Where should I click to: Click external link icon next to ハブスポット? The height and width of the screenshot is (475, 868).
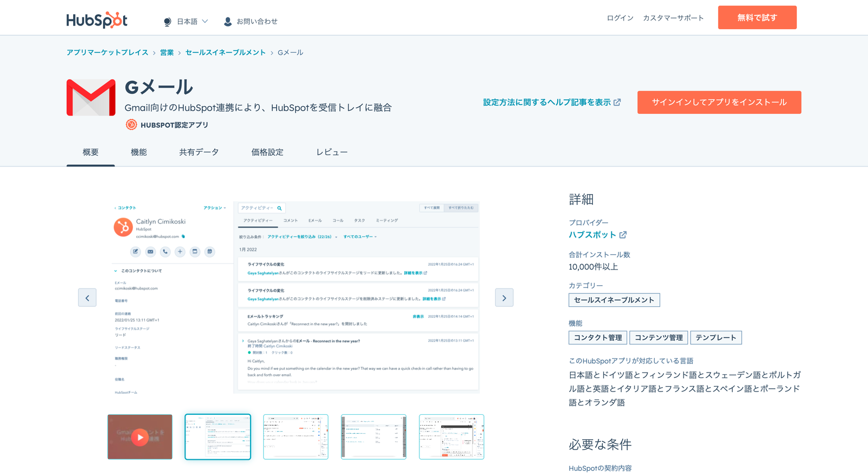click(x=623, y=235)
